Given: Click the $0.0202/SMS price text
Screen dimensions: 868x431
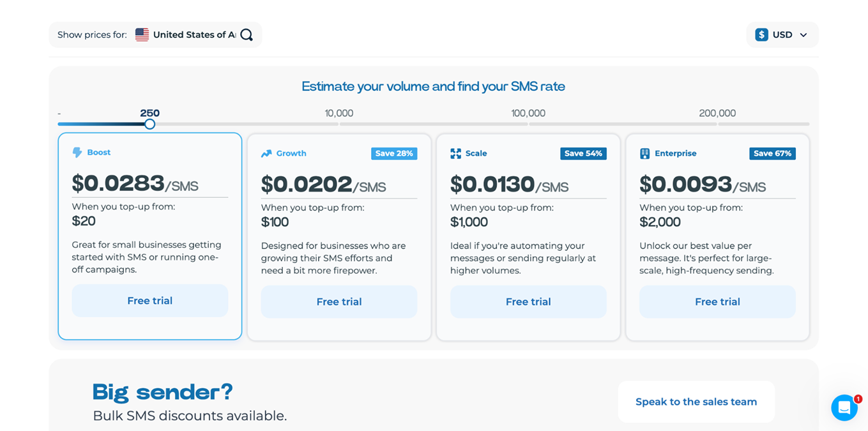Looking at the screenshot, I should coord(324,185).
